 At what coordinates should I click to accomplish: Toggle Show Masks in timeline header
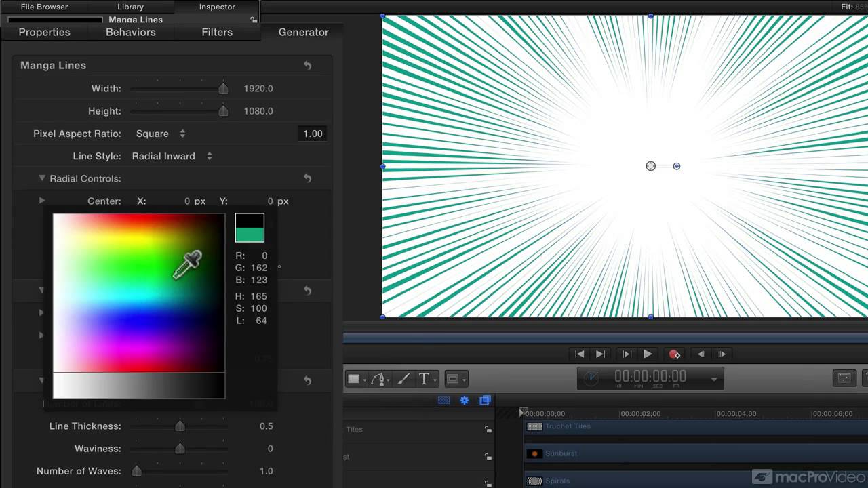[x=443, y=400]
